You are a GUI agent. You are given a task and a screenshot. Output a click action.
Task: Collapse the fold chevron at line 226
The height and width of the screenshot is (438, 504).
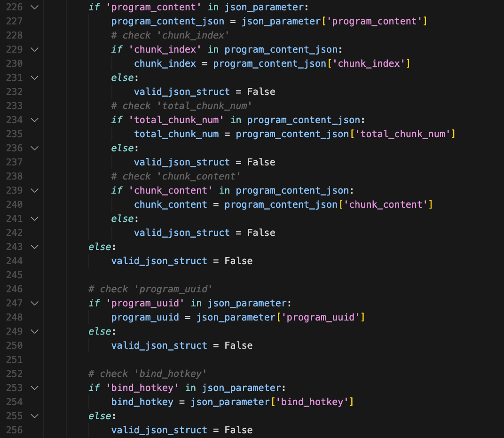(x=34, y=7)
